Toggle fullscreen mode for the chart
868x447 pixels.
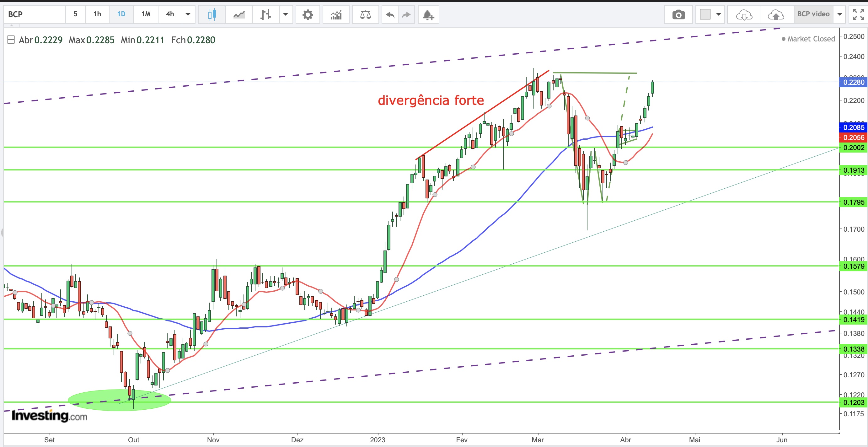point(858,14)
